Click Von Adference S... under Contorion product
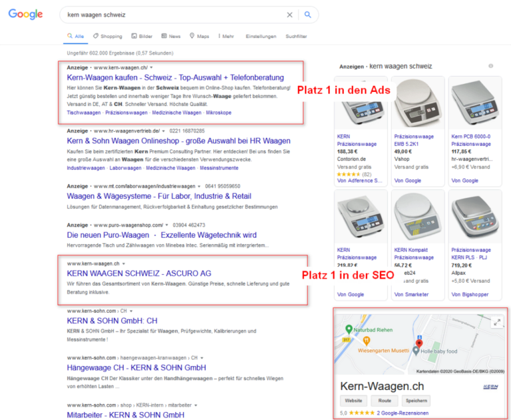The image size is (511, 420). pyautogui.click(x=360, y=180)
